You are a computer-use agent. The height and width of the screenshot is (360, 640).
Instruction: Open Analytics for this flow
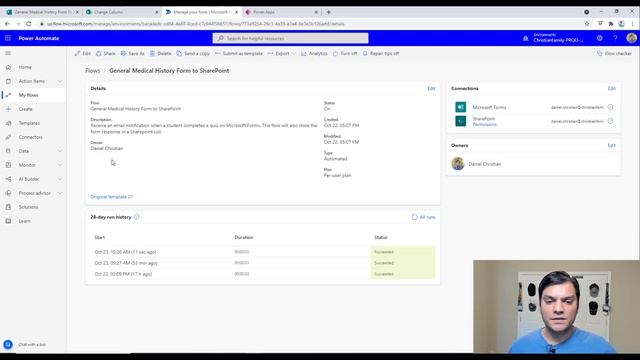tap(314, 53)
